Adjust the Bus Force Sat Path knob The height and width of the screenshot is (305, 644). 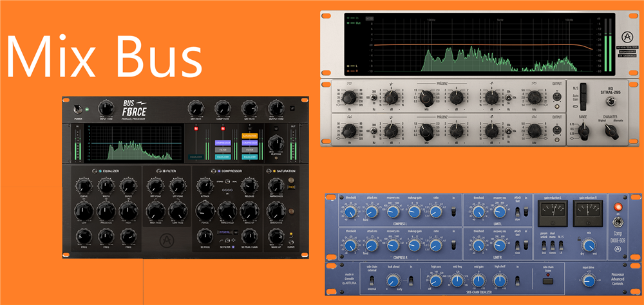click(249, 108)
